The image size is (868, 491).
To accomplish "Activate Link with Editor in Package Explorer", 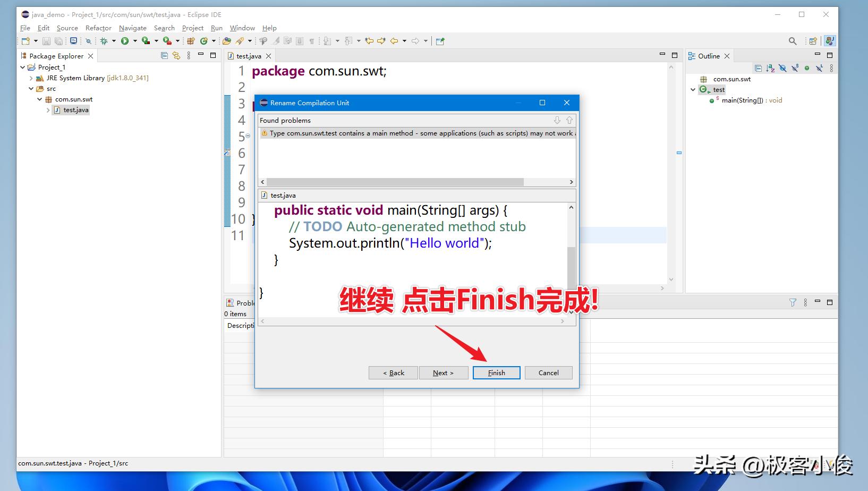I will [x=176, y=55].
